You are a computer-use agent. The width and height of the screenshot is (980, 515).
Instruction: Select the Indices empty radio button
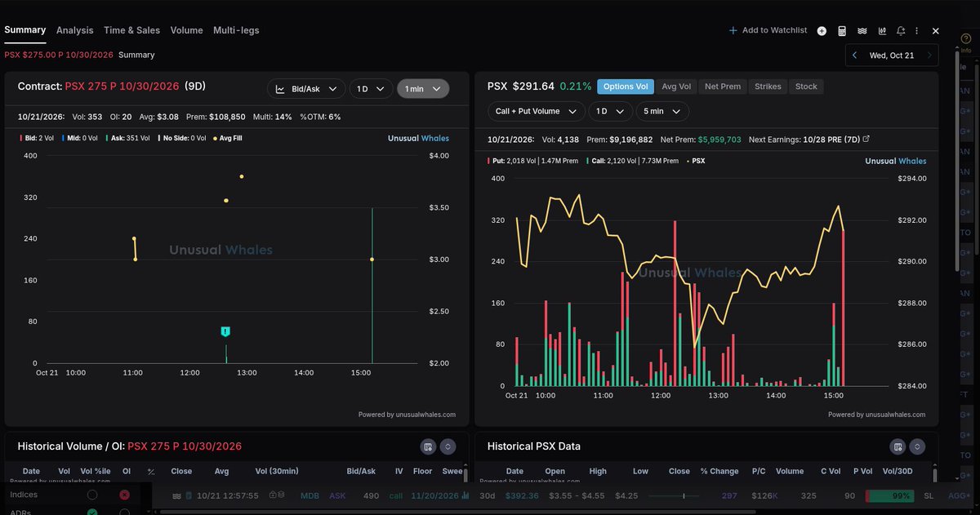[92, 495]
